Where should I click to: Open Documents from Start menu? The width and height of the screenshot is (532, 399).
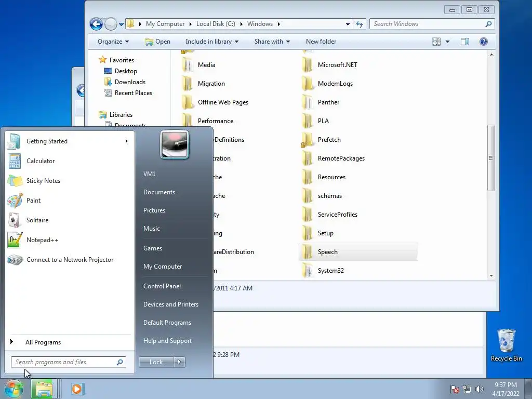(x=159, y=192)
